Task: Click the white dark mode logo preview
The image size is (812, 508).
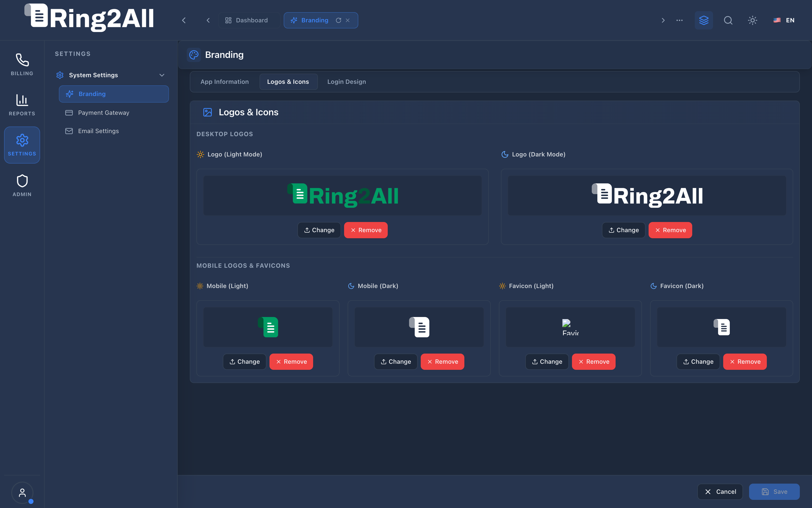Action: point(647,196)
